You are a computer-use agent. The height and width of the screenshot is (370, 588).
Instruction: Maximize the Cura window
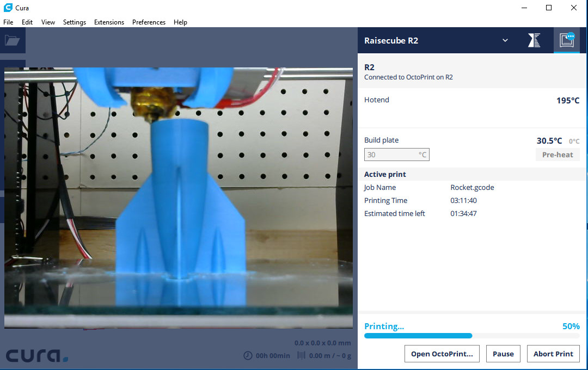pos(549,8)
